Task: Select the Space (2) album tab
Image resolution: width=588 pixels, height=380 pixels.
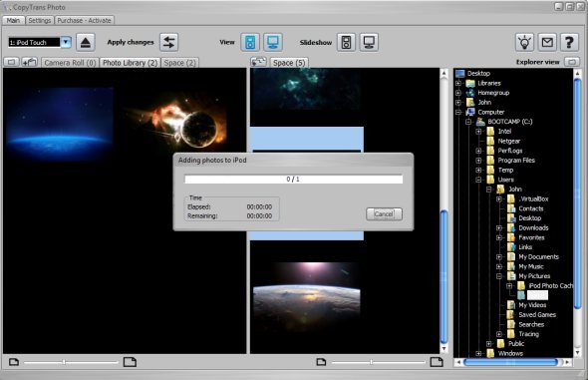Action: (180, 63)
